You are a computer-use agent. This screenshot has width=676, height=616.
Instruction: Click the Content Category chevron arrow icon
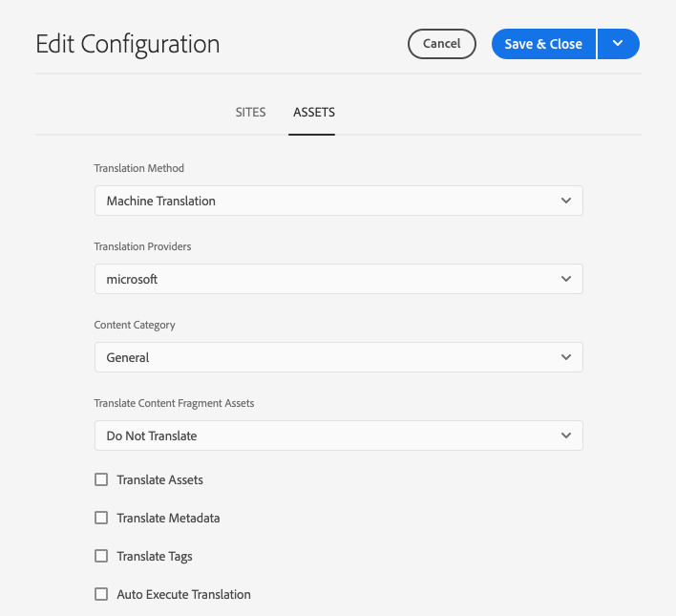point(566,358)
